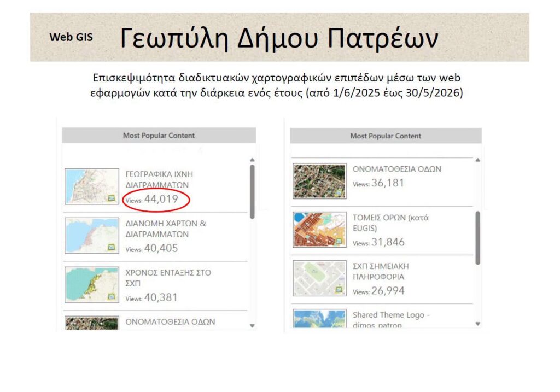
Task: Click web map badge icon on ΤΟΜΕΙΣ ΟΡΩΝ thumbnail
Action: click(x=339, y=241)
